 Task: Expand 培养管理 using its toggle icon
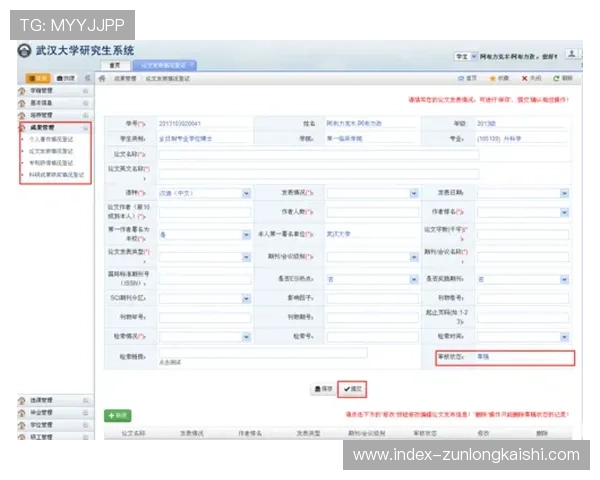pos(85,116)
